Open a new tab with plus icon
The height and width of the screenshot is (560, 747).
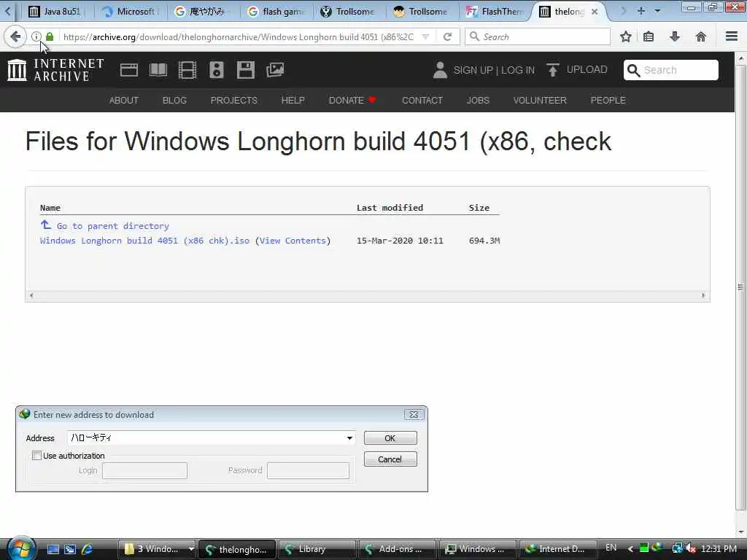click(x=640, y=11)
